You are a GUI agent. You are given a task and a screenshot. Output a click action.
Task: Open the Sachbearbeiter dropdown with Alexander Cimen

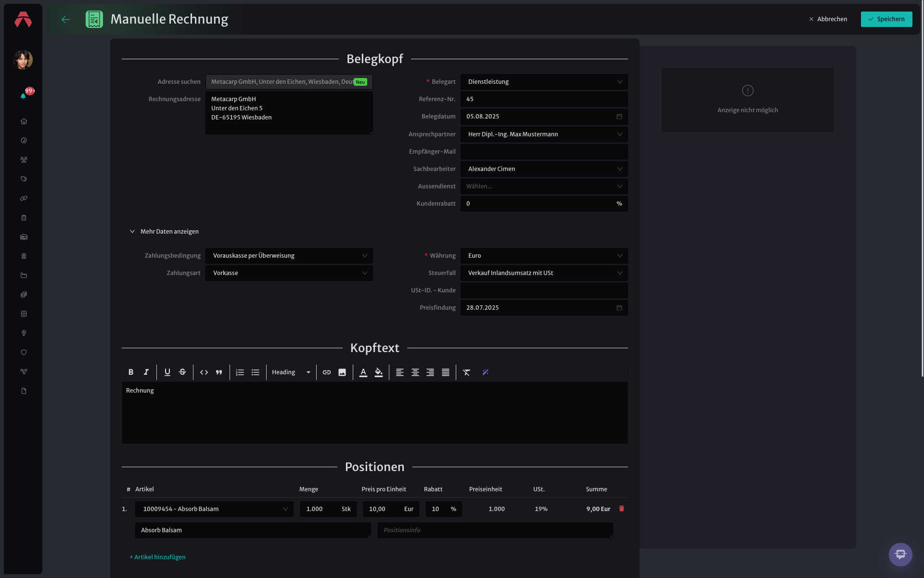pos(544,169)
